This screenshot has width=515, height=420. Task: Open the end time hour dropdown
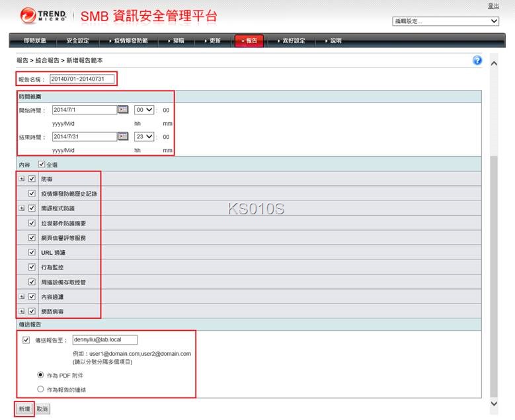point(144,136)
